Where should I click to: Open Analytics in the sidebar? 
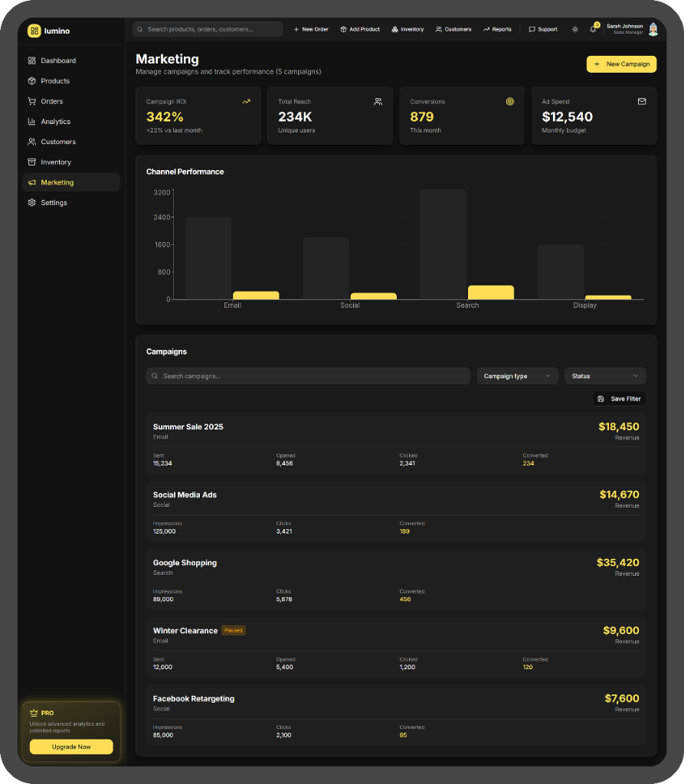[55, 122]
